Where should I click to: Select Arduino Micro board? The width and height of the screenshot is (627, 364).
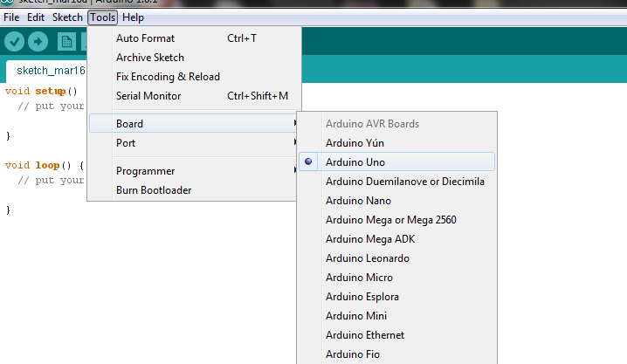pos(396,278)
